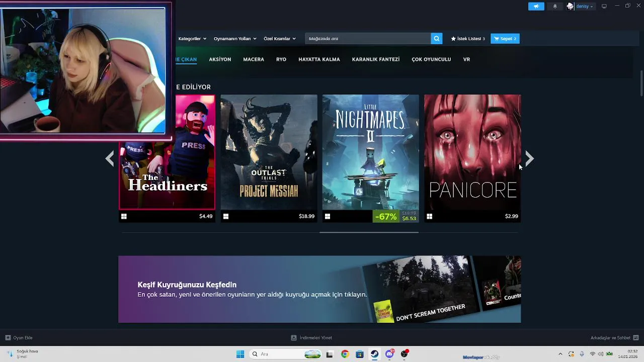Open Discord from the taskbar
The width and height of the screenshot is (644, 362).
tap(389, 354)
